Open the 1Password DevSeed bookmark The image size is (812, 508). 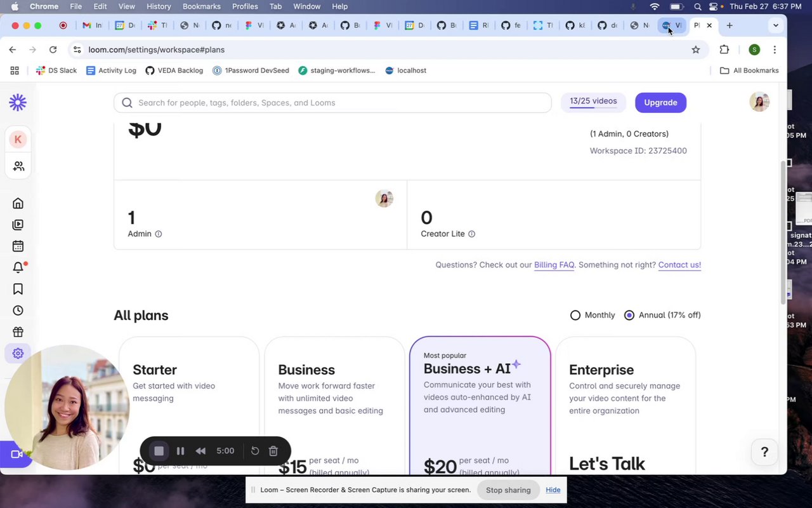click(251, 70)
